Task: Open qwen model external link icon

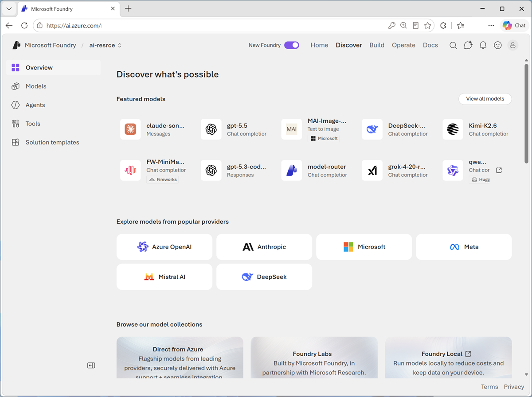Action: [x=499, y=170]
